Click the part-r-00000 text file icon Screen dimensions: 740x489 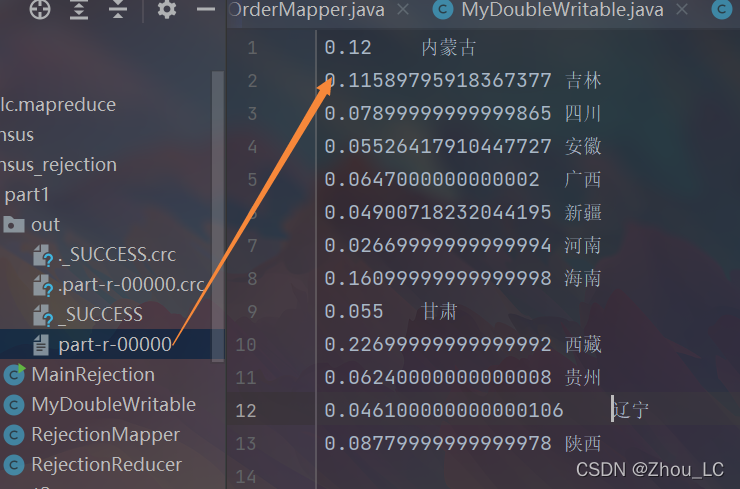pyautogui.click(x=41, y=345)
